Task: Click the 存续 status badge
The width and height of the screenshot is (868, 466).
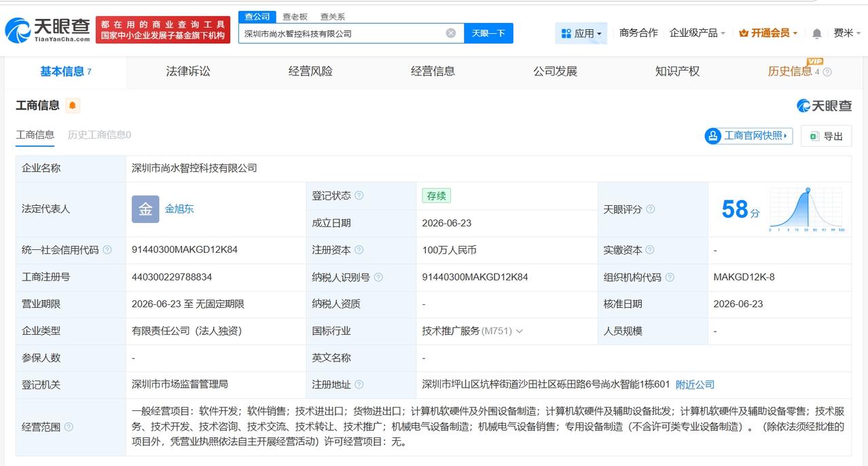Action: [436, 196]
